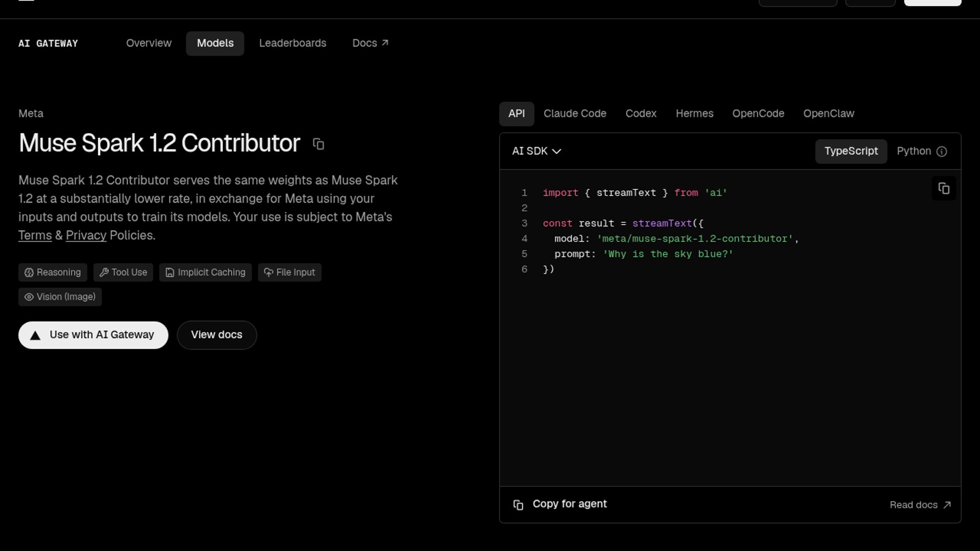Click the File Input capability tag

click(x=289, y=272)
